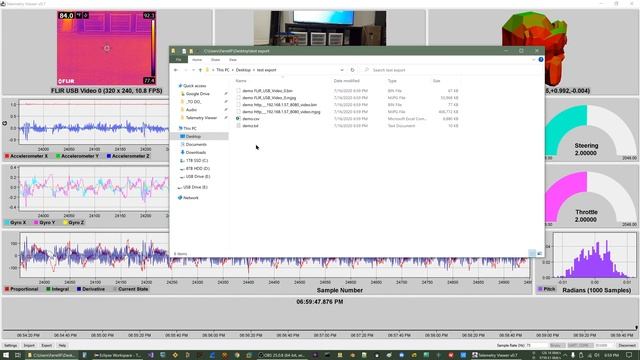This screenshot has height=360, width=640.
Task: Sort files by the Size column
Action: tap(437, 81)
